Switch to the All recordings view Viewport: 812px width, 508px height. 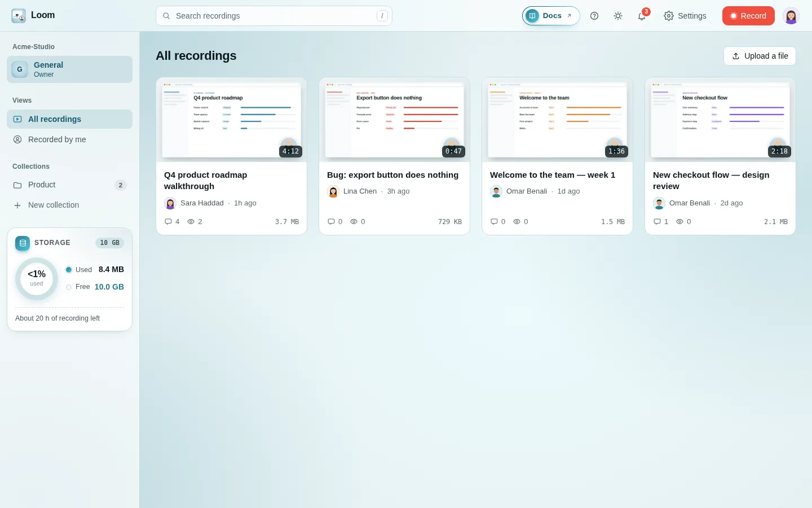coord(70,119)
